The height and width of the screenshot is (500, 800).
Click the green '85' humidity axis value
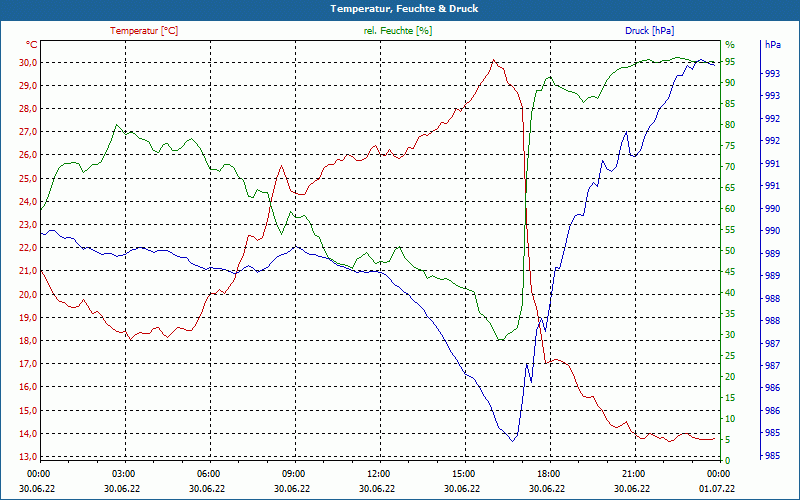pos(730,104)
